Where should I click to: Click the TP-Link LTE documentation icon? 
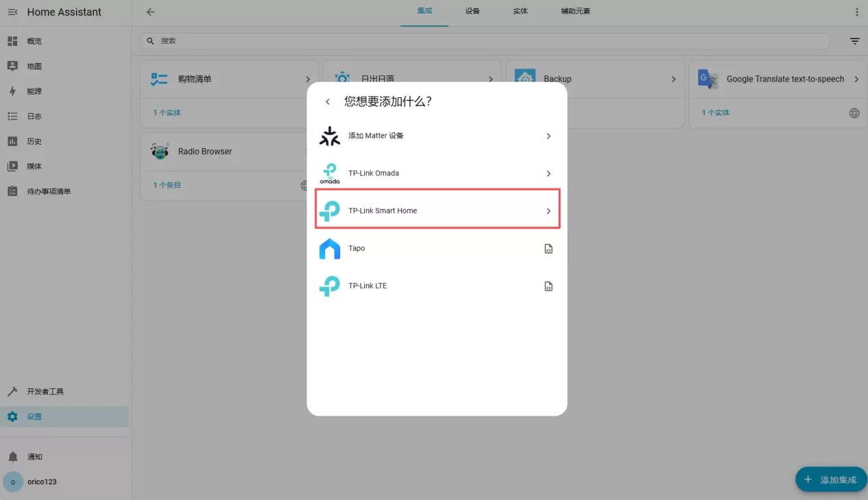548,287
